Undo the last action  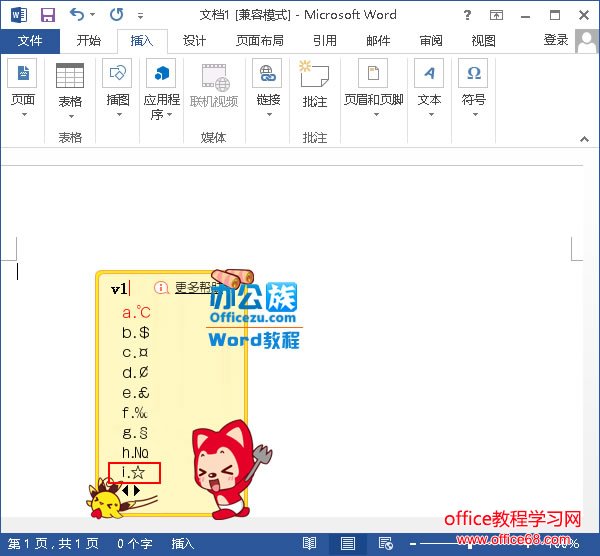click(77, 15)
